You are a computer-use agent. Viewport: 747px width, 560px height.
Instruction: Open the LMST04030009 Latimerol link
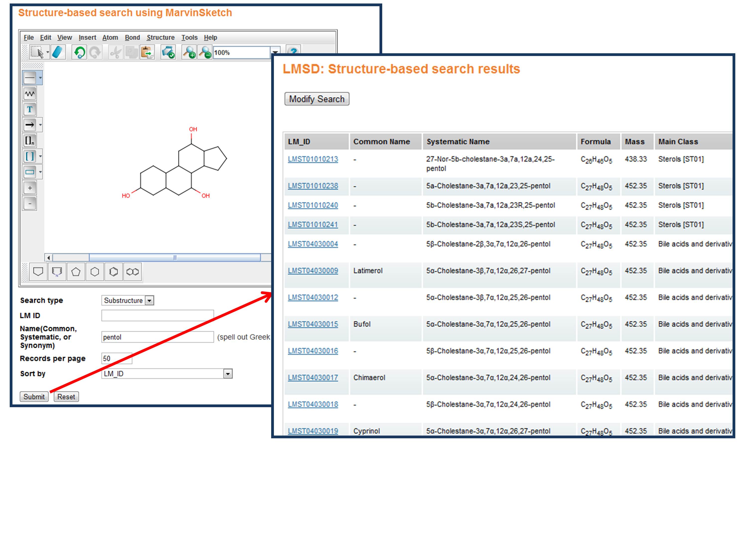313,271
